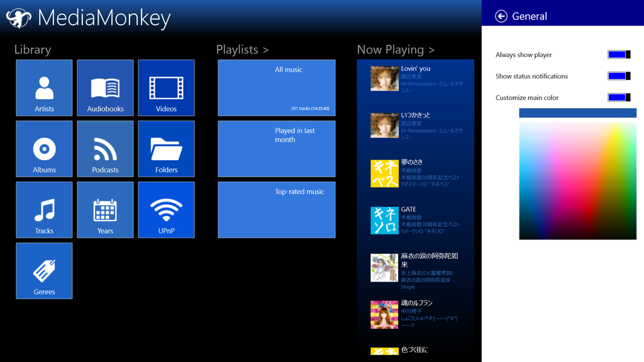
Task: Click the Library section heading
Action: pos(33,50)
